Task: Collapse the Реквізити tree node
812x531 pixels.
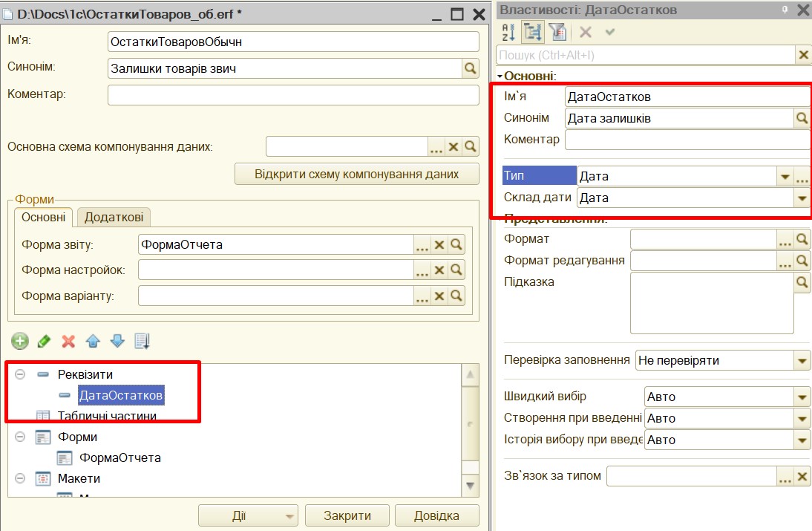Action: 20,374
